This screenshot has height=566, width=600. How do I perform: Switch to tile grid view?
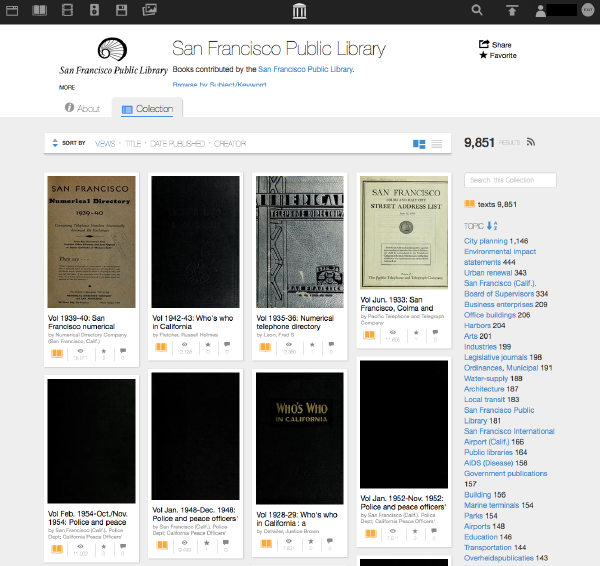tap(419, 144)
